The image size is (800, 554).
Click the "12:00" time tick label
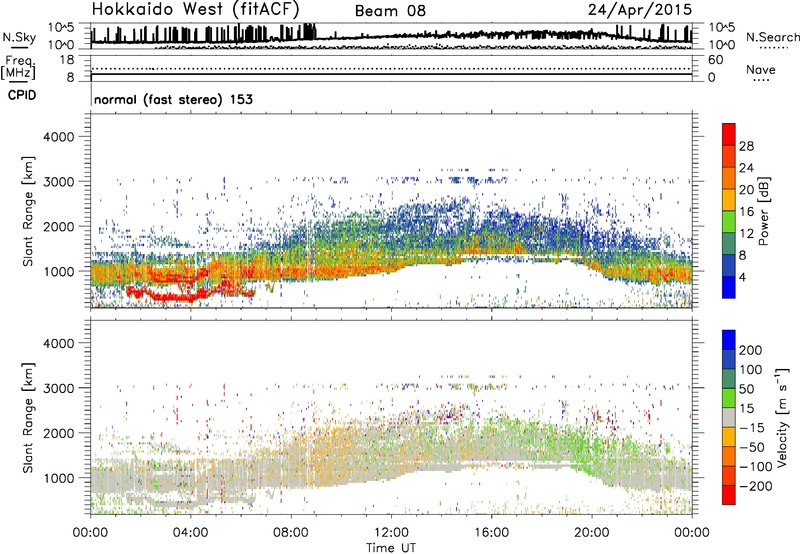391,533
